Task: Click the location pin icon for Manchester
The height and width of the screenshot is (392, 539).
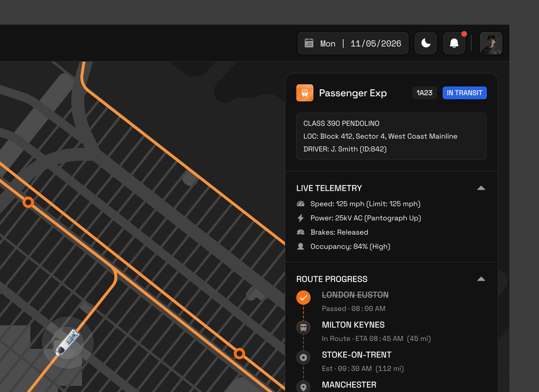Action: pos(303,387)
